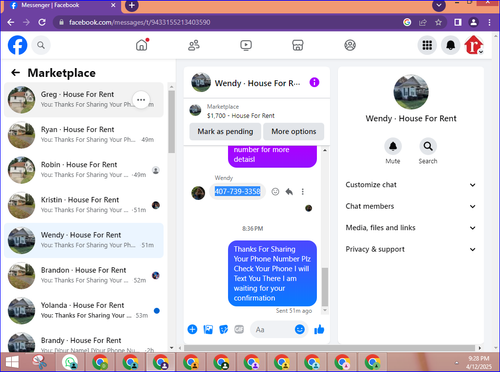Choose a GIF in composer

[239, 329]
